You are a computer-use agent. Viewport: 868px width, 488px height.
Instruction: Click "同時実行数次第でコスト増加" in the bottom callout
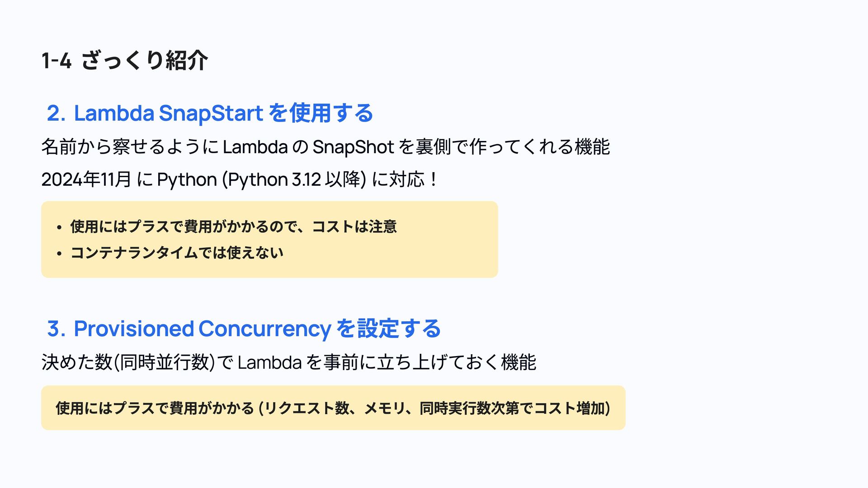click(513, 408)
